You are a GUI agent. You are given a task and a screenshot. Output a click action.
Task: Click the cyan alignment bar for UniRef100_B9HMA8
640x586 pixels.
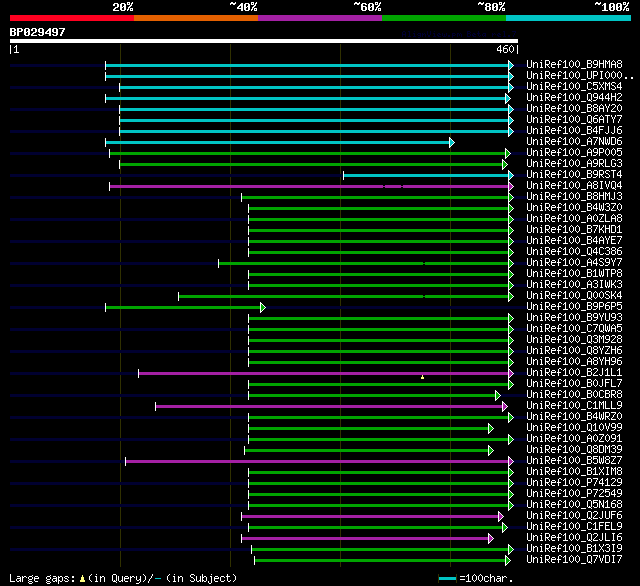tap(307, 65)
